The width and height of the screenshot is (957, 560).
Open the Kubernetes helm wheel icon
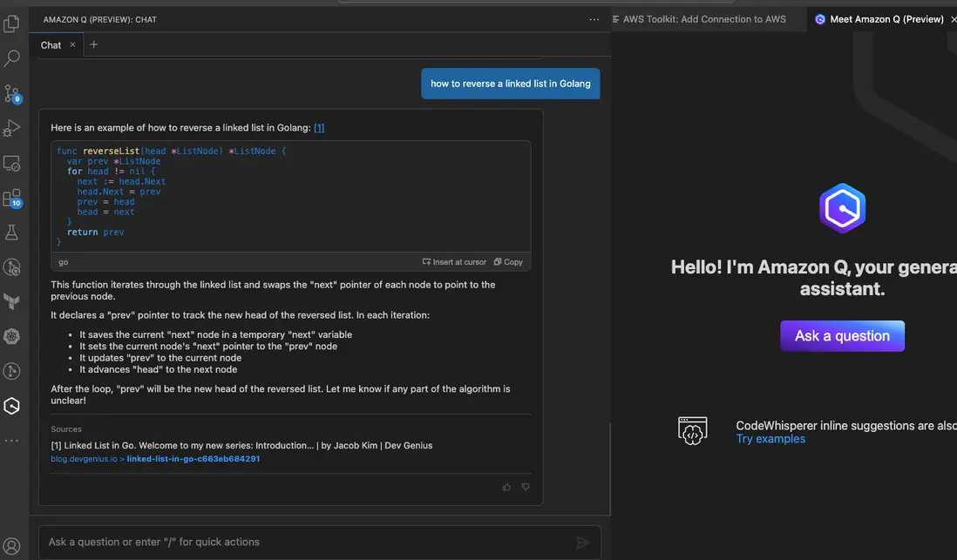pos(12,336)
